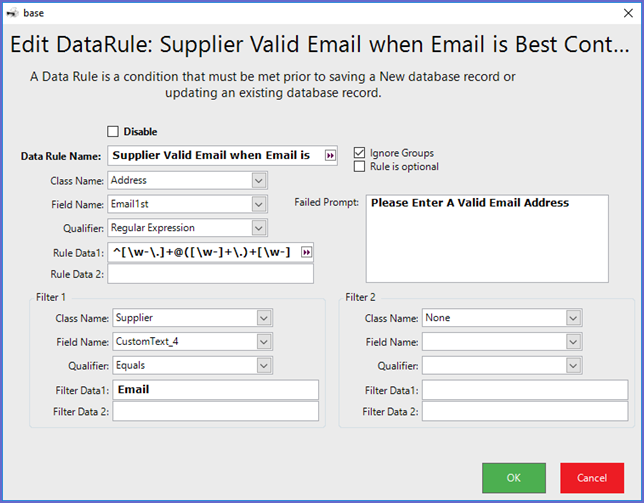644x503 pixels.
Task: Click the expand icon beside Rule Data1
Action: pos(307,251)
